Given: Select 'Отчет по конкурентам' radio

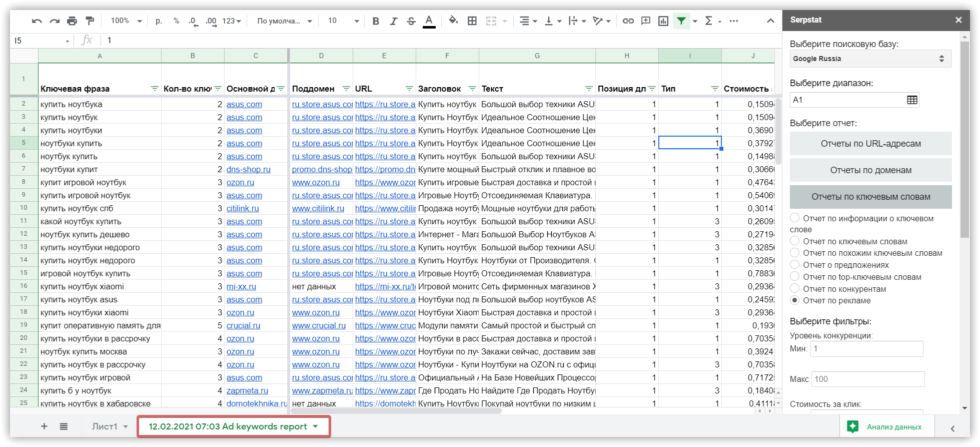Looking at the screenshot, I should coord(794,288).
